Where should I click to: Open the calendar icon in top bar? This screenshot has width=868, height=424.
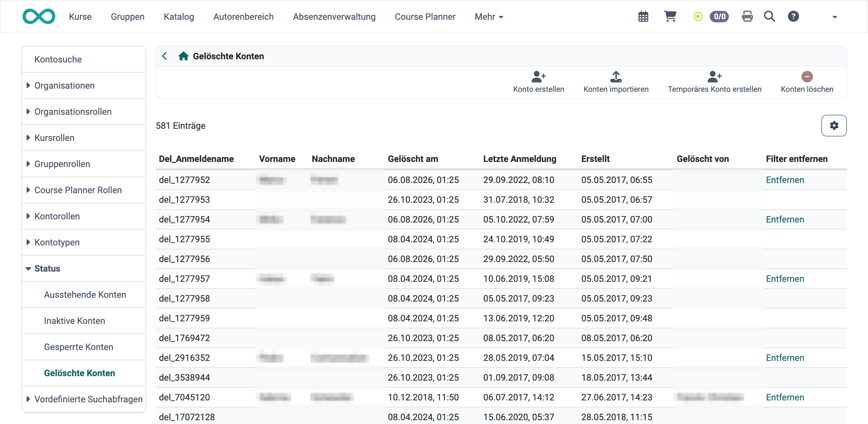pos(643,17)
